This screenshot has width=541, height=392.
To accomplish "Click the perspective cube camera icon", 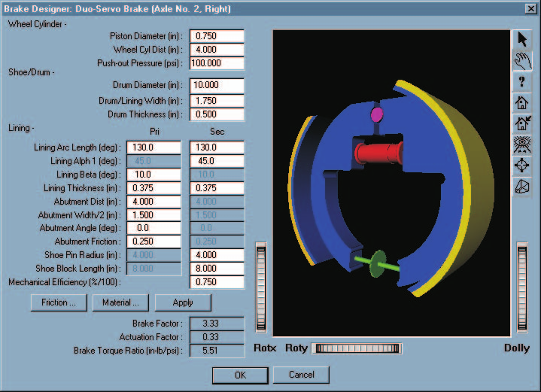I will (522, 187).
